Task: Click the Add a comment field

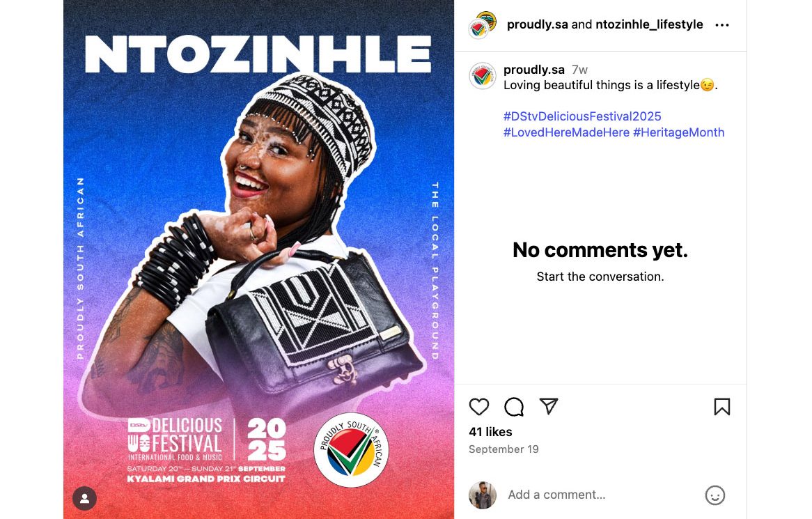Action: point(599,495)
